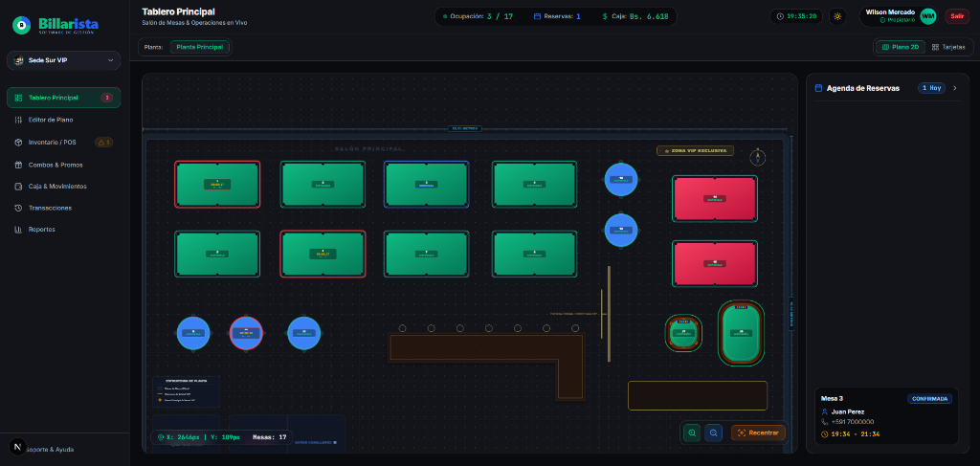Toggle light theme with the sun icon
Viewport: 980px width, 466px height.
[x=836, y=16]
